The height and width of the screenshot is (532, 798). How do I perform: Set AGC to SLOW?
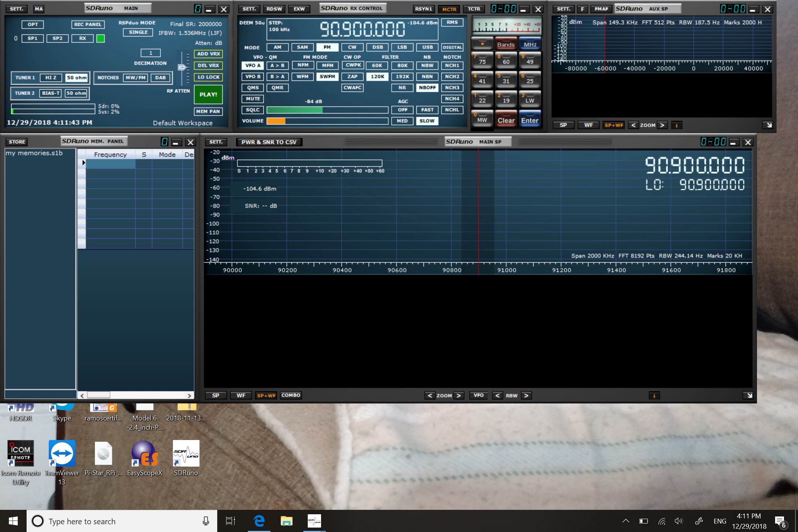pos(427,121)
